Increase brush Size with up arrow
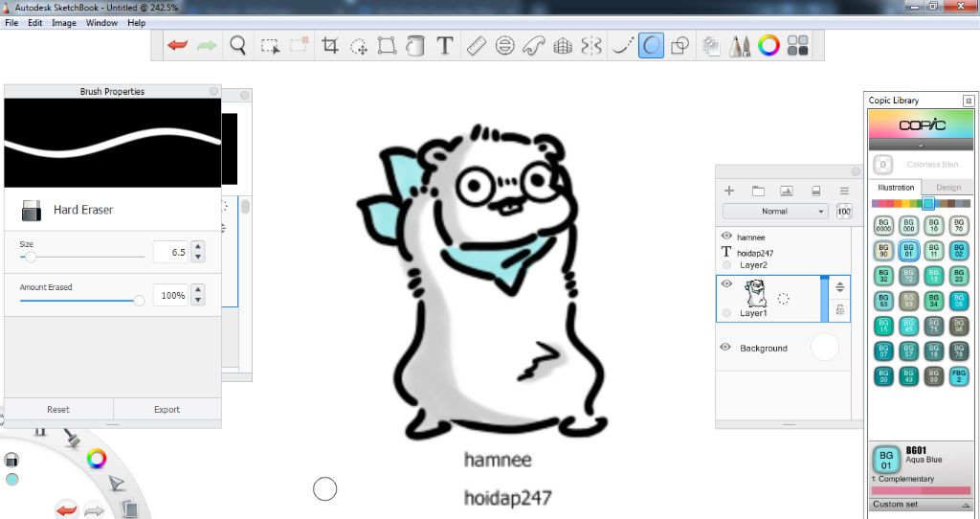The width and height of the screenshot is (980, 519). click(198, 247)
